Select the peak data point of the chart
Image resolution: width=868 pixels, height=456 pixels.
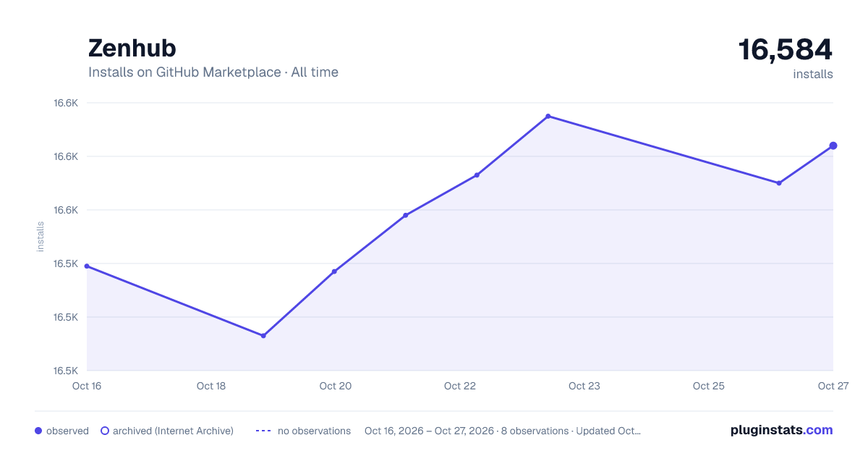click(548, 116)
